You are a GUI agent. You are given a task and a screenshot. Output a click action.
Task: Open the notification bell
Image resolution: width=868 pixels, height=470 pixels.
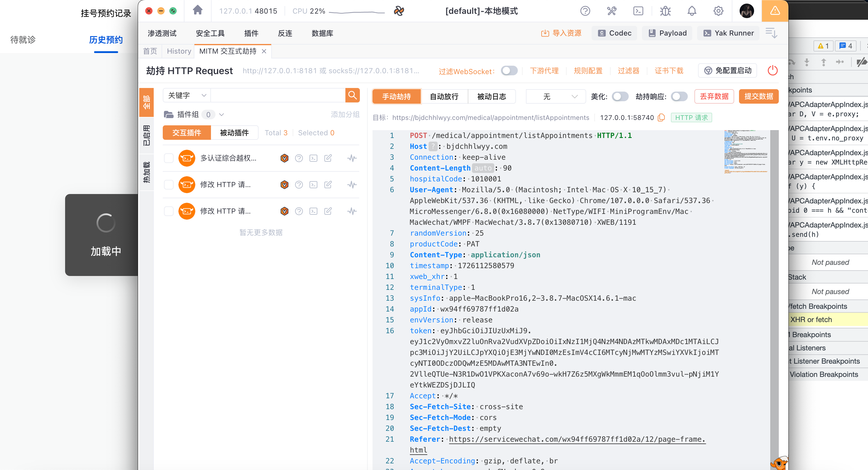692,11
